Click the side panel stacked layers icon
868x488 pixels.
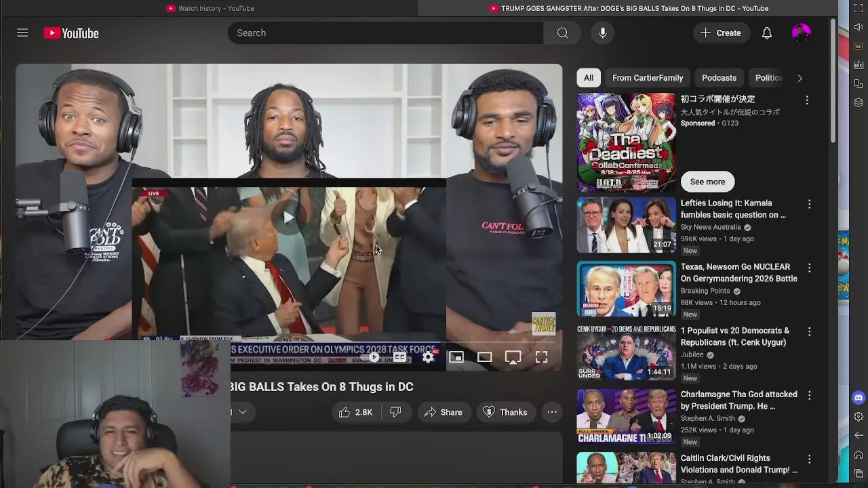coord(859,102)
